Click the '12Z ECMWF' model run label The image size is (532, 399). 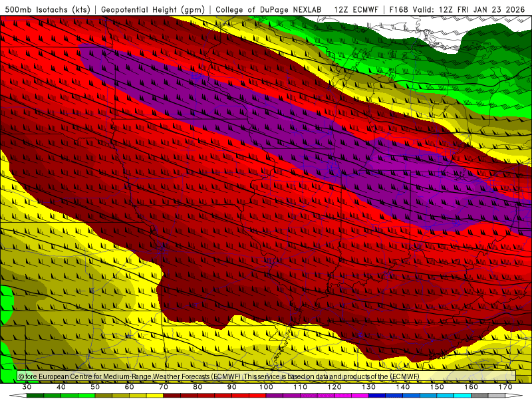click(356, 9)
